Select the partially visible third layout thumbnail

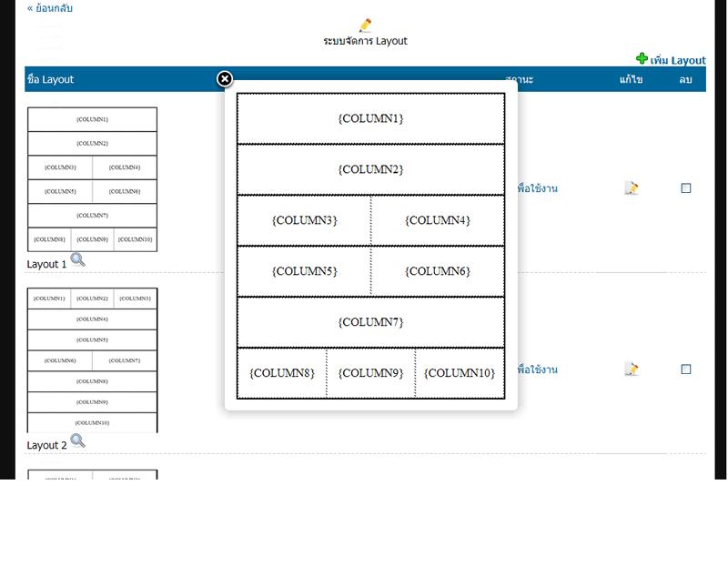(x=92, y=474)
